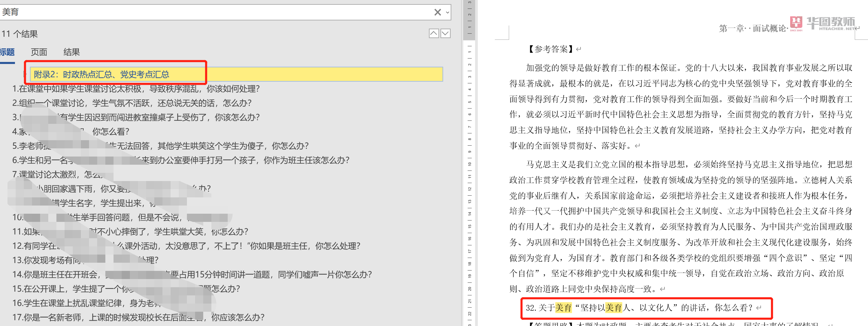Switch to the 标题 tab
The image size is (868, 326).
[7, 52]
